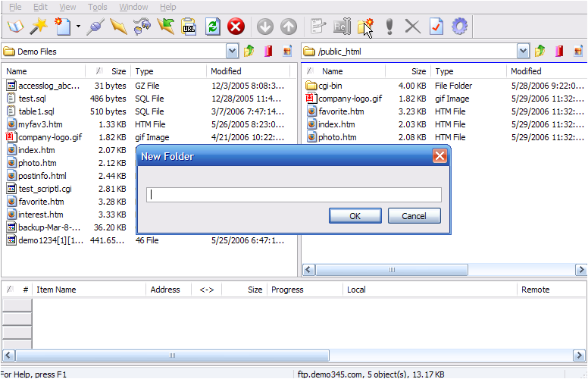
Task: Click the Connect plug icon
Action: 95,27
